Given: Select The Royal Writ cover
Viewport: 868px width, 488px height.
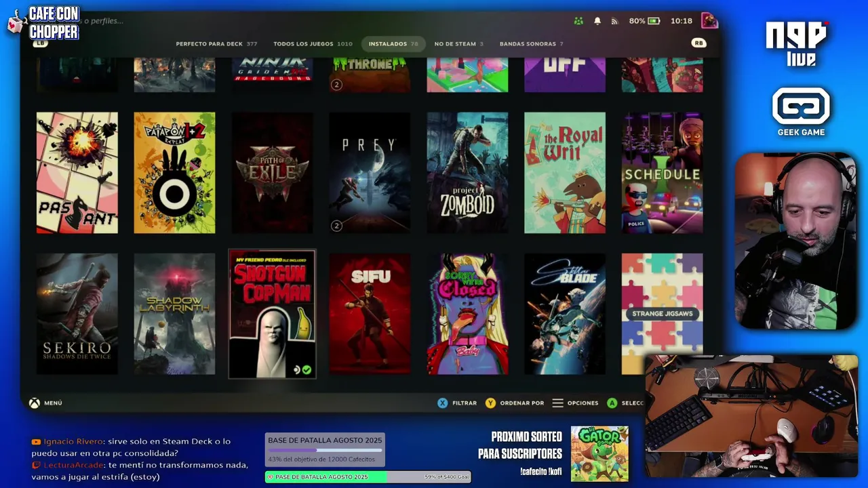Looking at the screenshot, I should [565, 173].
